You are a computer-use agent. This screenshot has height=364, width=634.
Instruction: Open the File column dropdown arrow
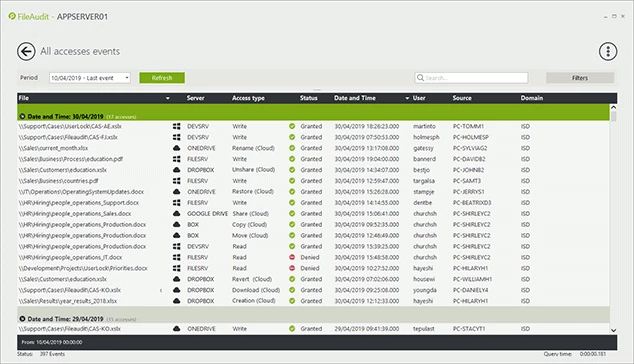pos(167,98)
